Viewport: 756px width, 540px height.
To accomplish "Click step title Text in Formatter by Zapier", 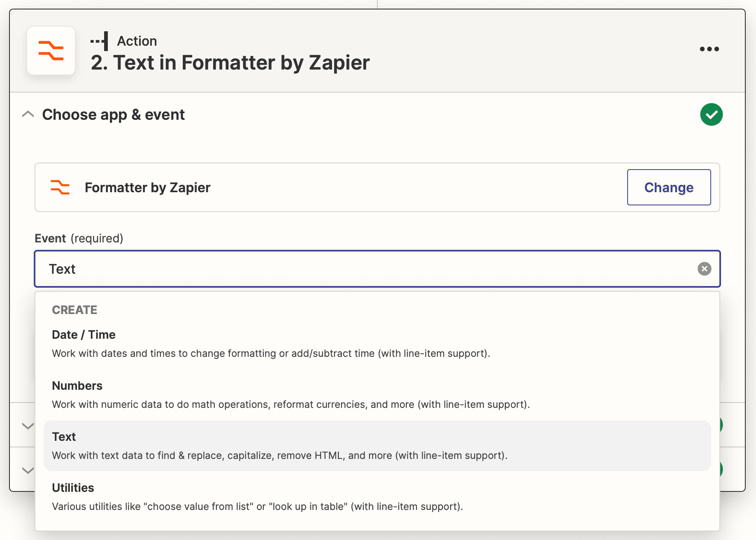I will (x=230, y=63).
